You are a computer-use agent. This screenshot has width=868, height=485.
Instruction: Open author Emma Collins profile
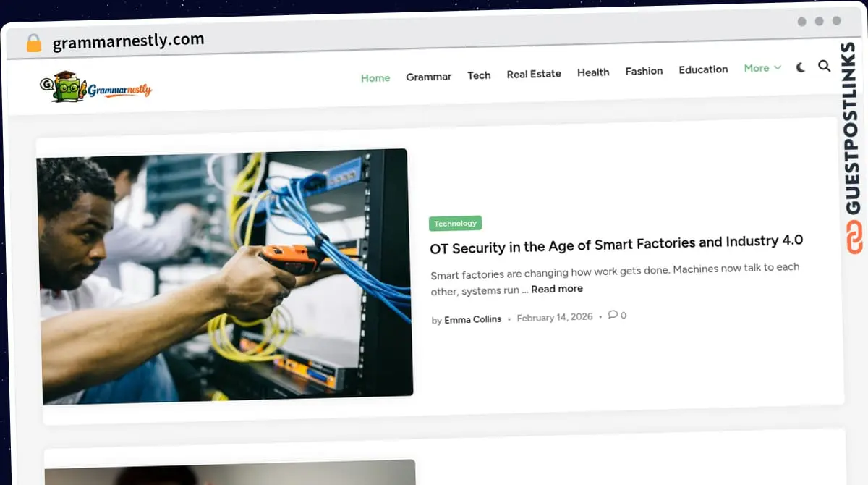pos(472,319)
